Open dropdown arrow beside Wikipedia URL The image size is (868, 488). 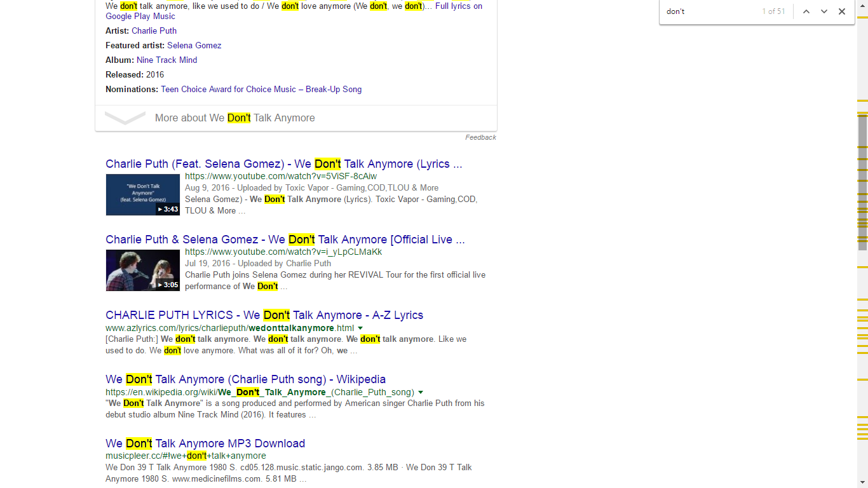(421, 393)
